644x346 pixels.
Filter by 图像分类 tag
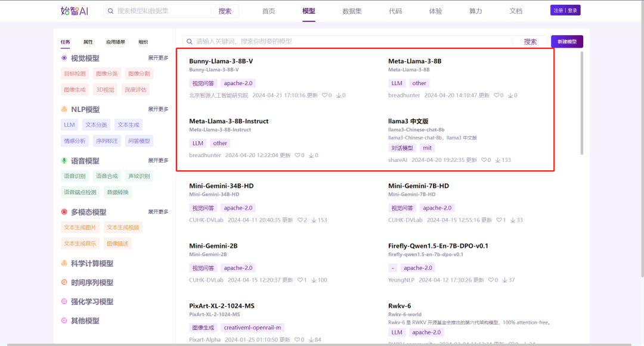point(107,74)
